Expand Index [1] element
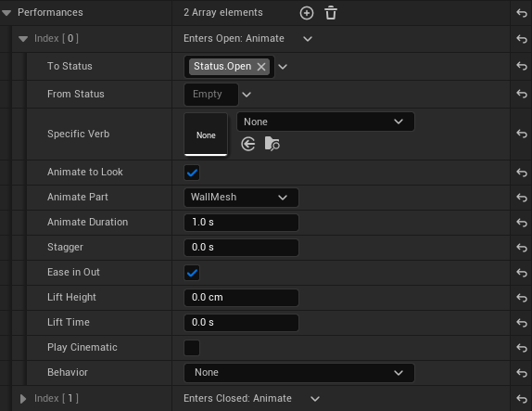Screen dimensions: 532x411 pos(23,398)
